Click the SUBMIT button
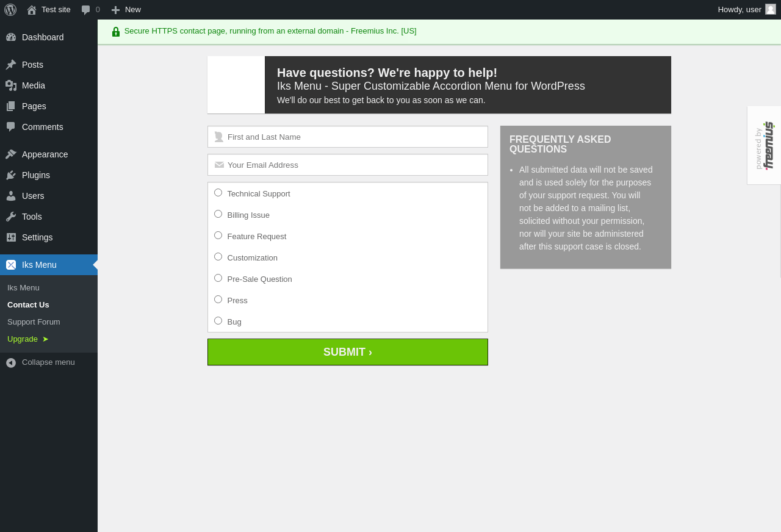This screenshot has width=781, height=532. point(348,352)
